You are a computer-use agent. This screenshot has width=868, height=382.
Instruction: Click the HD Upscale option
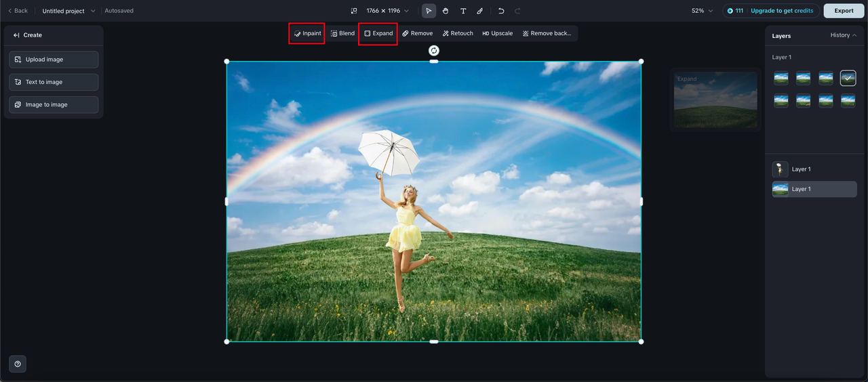497,33
